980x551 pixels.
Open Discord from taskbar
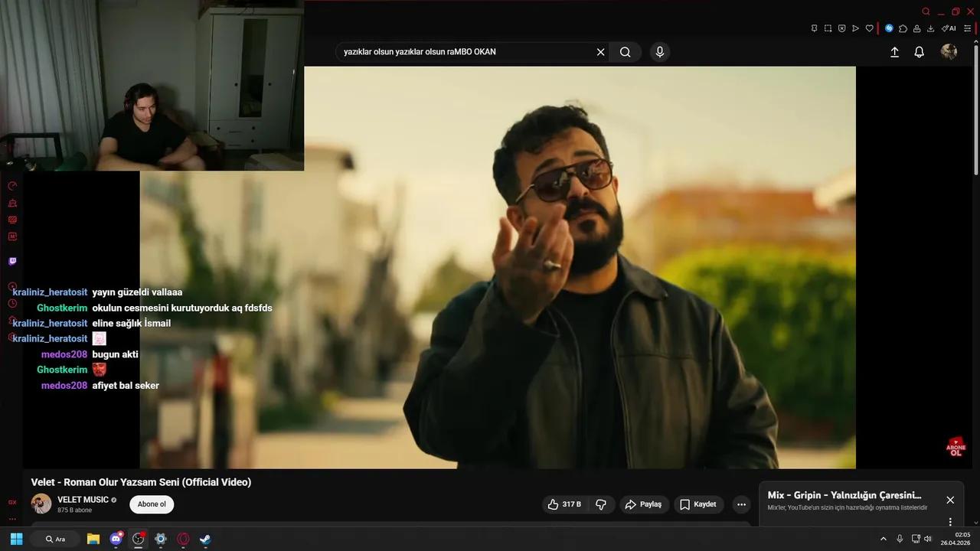pos(116,539)
